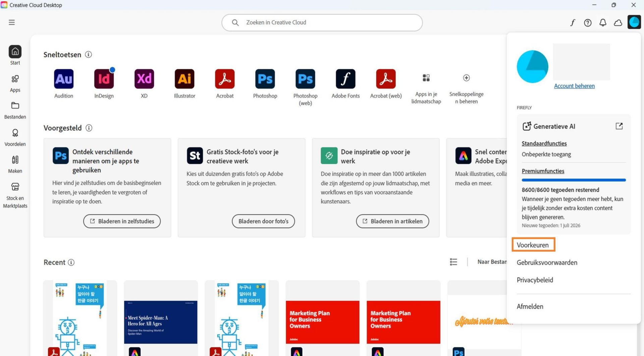644x356 pixels.
Task: Switch Recent files to list view
Action: point(453,262)
